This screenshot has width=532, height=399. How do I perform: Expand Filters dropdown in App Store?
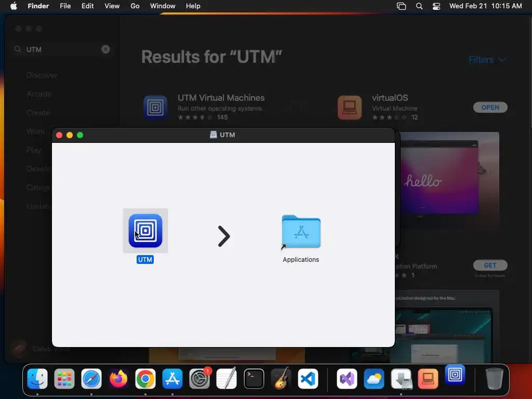(487, 60)
